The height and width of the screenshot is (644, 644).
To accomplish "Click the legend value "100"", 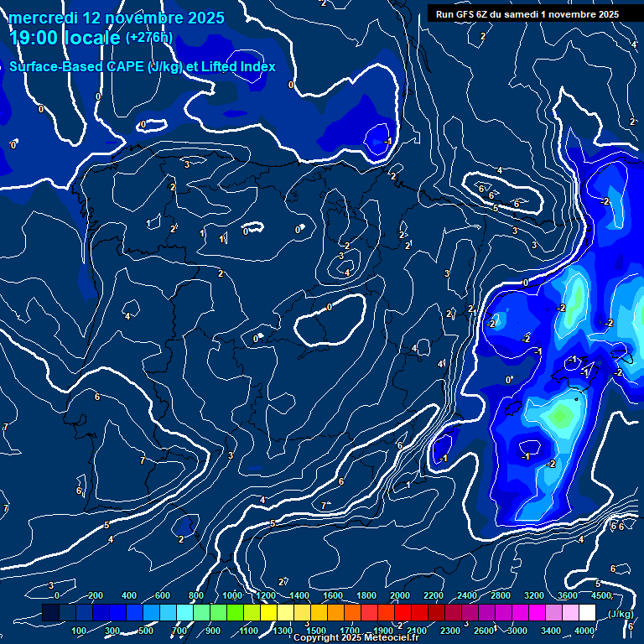I will [x=79, y=631].
